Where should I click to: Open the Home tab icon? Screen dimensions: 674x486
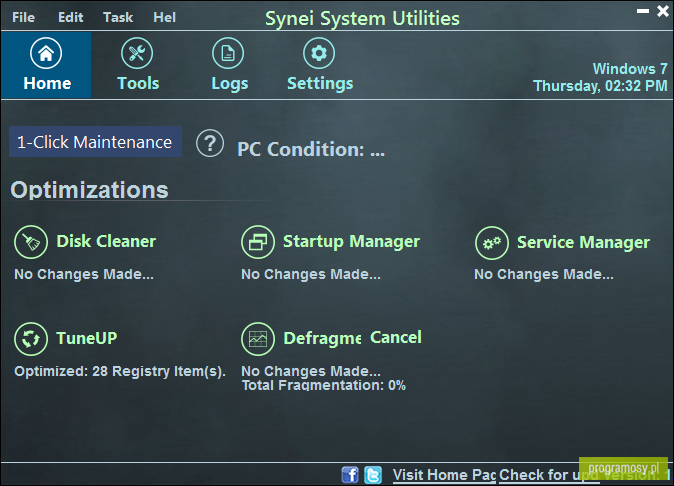[46, 53]
